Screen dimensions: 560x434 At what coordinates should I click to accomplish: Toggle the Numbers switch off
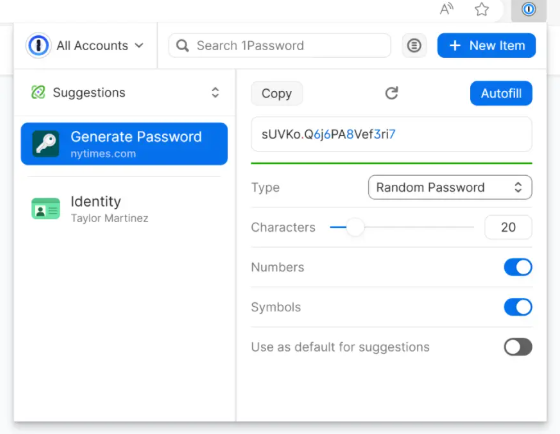point(518,267)
